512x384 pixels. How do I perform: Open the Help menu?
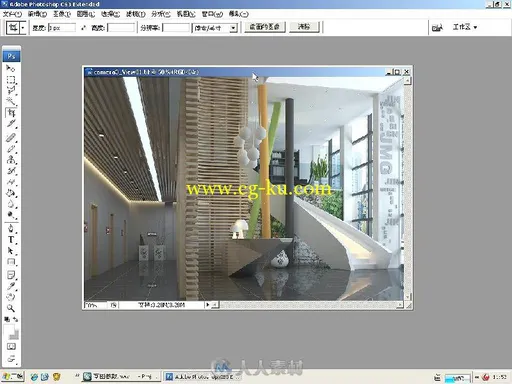click(239, 14)
